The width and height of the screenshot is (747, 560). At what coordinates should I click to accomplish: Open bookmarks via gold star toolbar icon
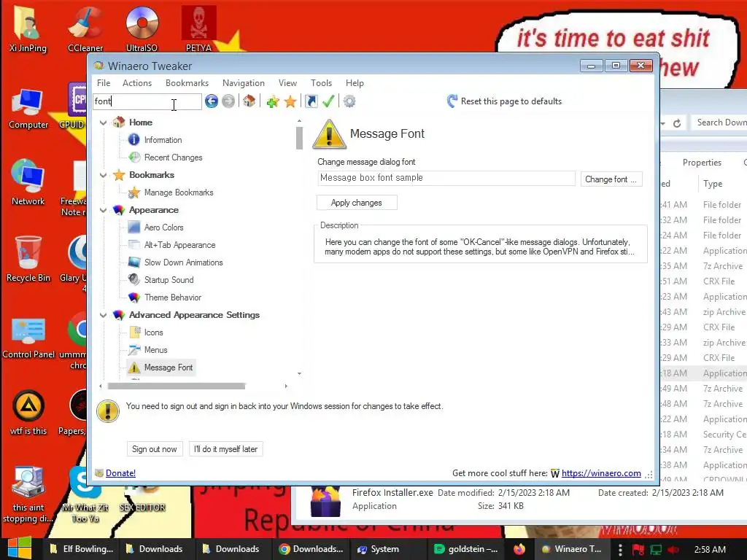(290, 101)
